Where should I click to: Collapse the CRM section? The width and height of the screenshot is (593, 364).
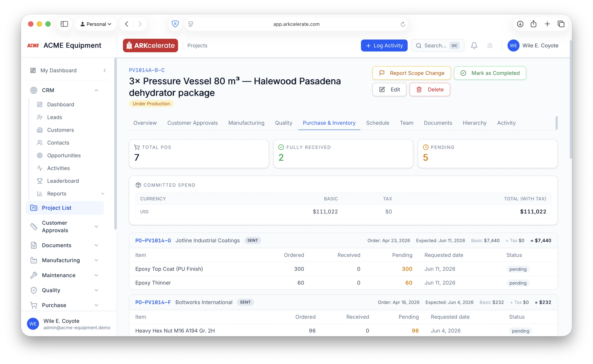pos(96,90)
